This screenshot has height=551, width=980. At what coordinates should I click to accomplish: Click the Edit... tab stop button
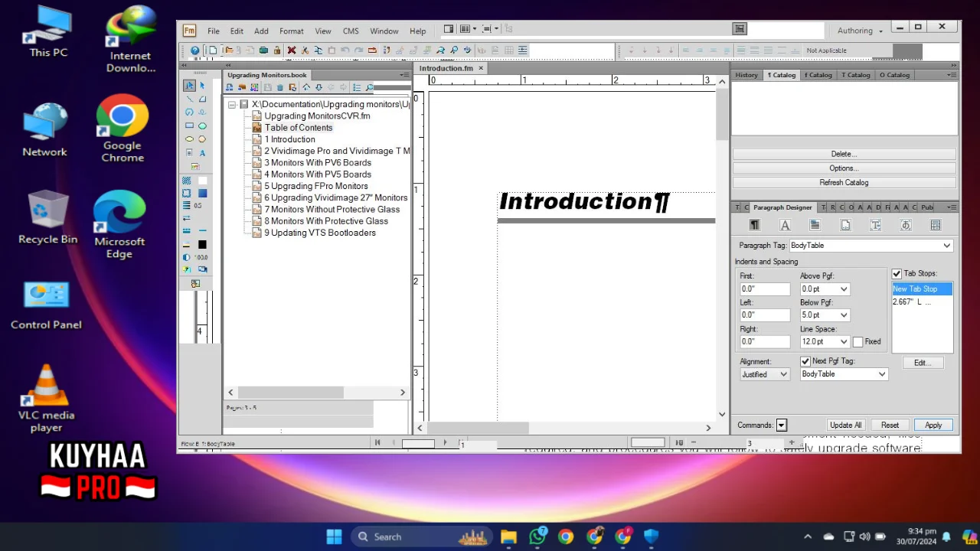point(921,363)
